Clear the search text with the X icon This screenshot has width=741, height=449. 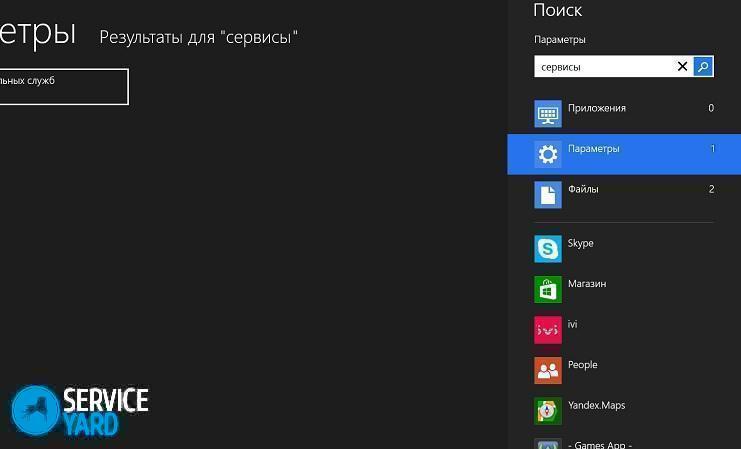[x=682, y=67]
